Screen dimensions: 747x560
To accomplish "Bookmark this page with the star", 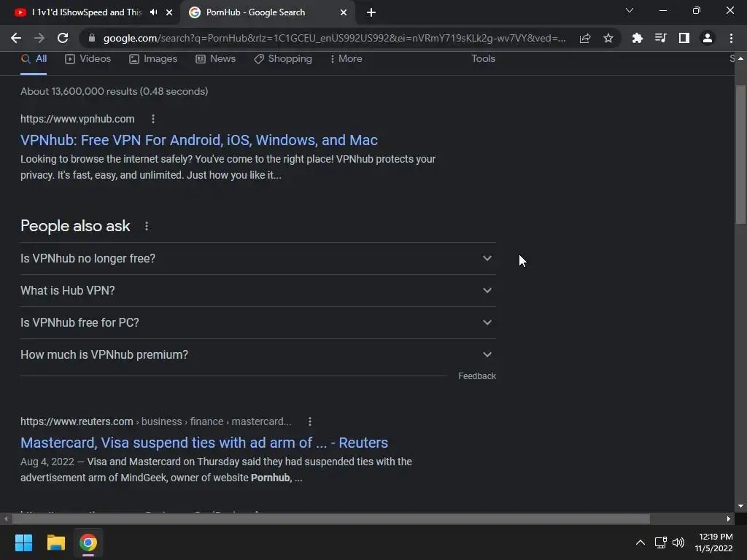I will [x=608, y=38].
